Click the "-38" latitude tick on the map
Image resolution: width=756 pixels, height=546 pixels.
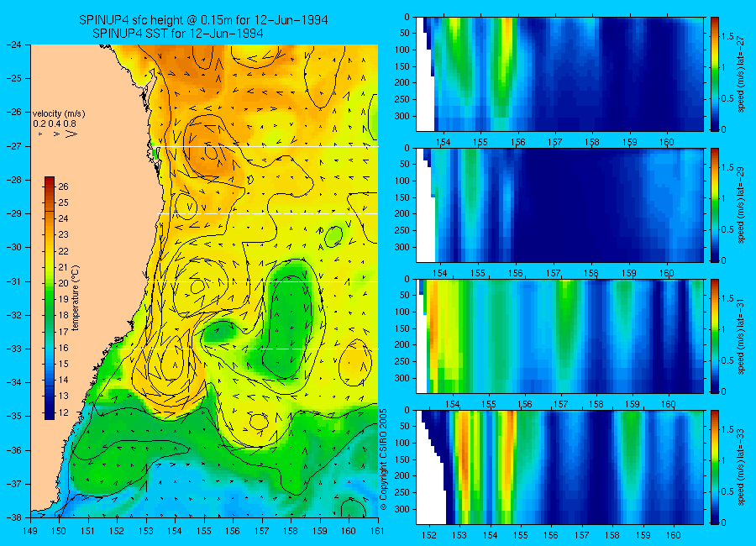[16, 517]
